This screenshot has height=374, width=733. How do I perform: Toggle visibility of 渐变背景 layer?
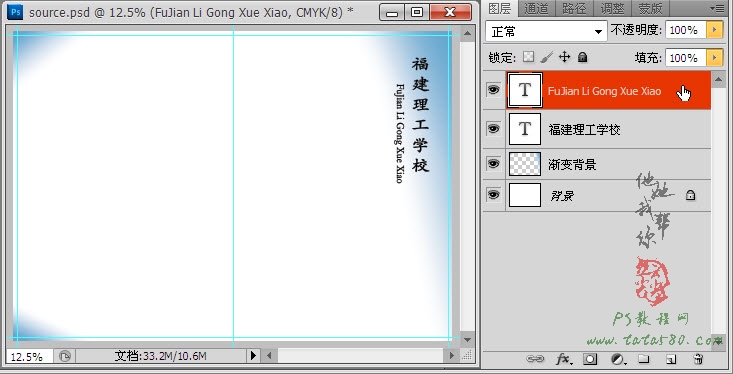[494, 164]
